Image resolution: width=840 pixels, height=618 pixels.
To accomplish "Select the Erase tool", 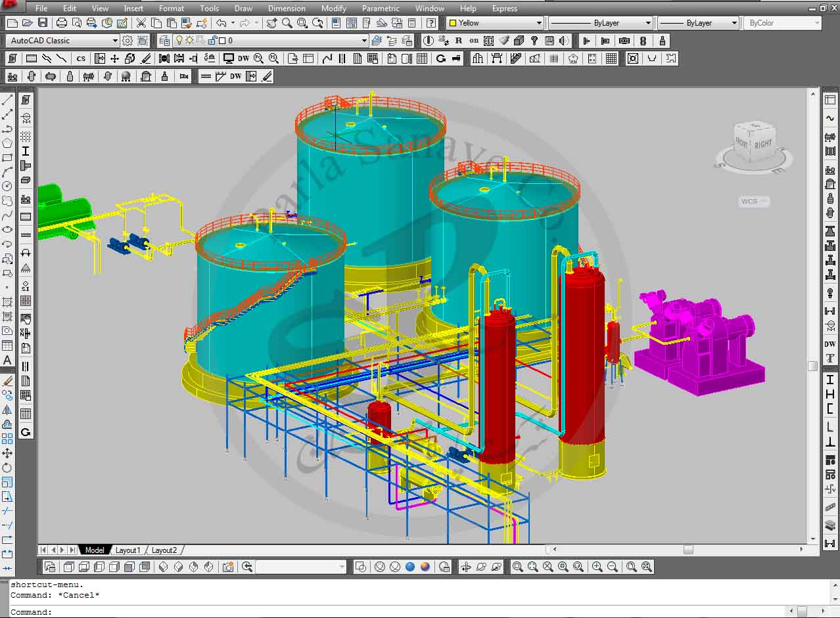I will (7, 381).
